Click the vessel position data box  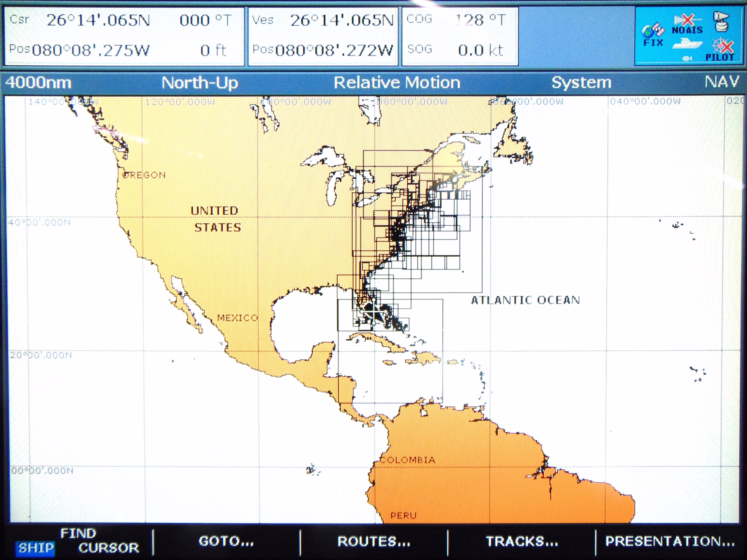tap(323, 36)
